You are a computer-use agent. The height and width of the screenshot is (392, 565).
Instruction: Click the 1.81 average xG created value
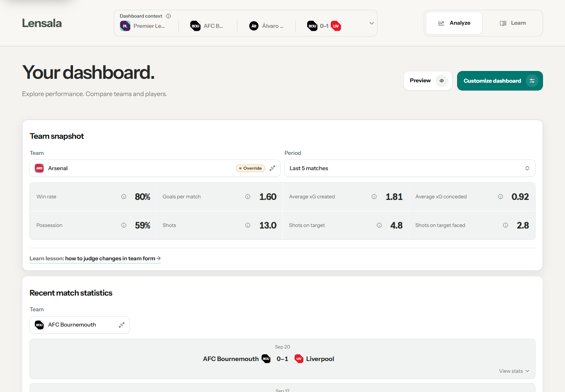click(394, 197)
